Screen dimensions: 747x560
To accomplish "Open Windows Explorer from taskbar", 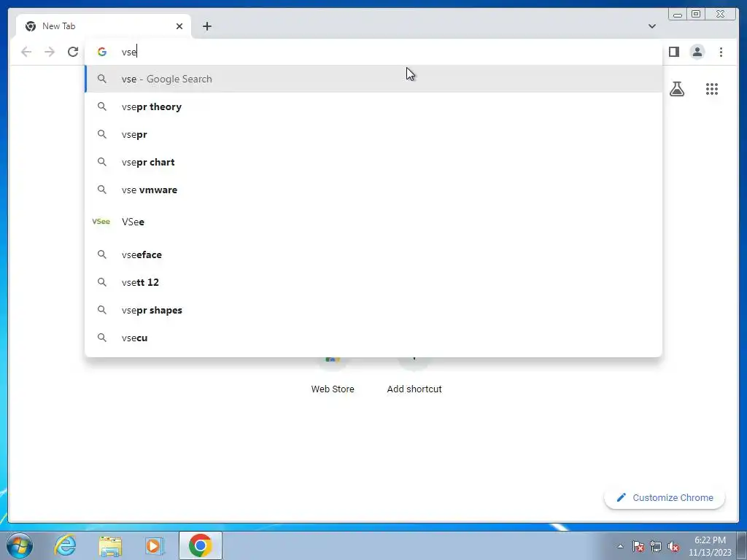I will 110,545.
